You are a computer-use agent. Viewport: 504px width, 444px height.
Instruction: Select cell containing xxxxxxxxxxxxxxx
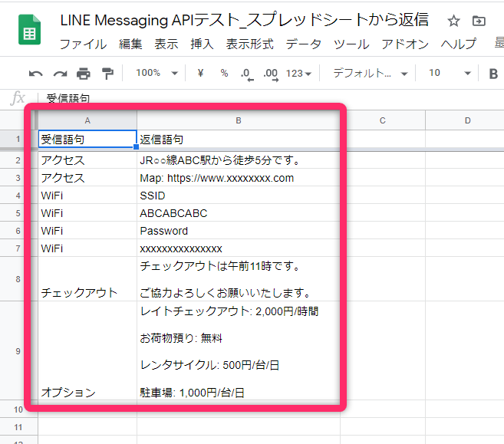pyautogui.click(x=238, y=248)
